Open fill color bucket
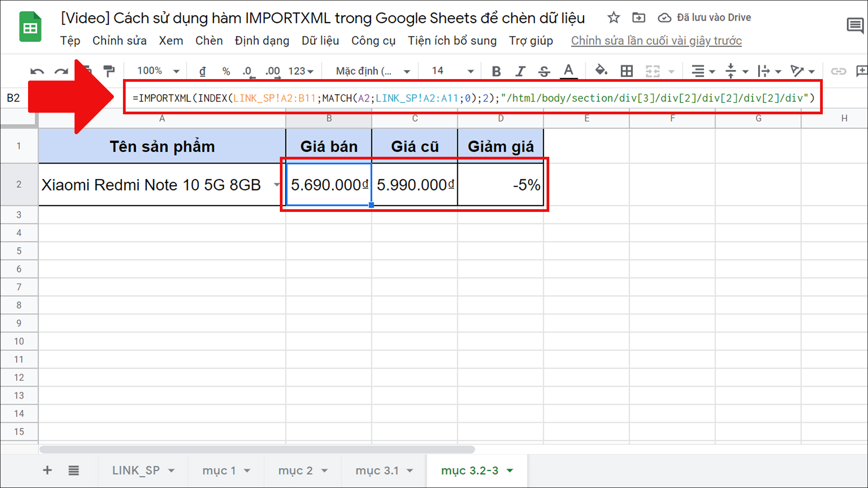 pyautogui.click(x=601, y=70)
